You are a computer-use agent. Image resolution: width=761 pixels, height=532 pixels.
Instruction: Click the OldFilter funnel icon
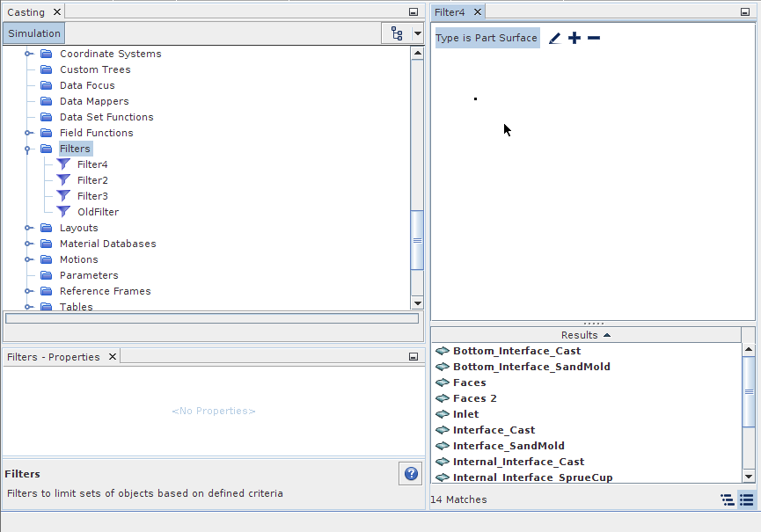point(63,212)
